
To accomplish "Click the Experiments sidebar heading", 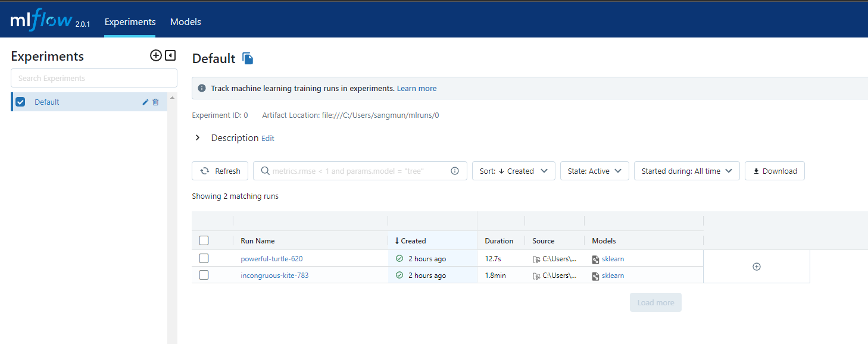I will click(x=48, y=56).
